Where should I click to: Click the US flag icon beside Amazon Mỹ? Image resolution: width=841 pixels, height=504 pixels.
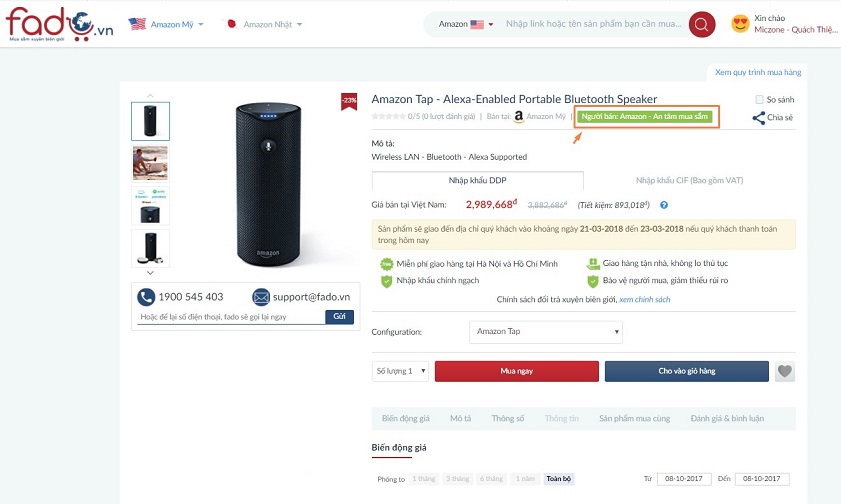137,24
